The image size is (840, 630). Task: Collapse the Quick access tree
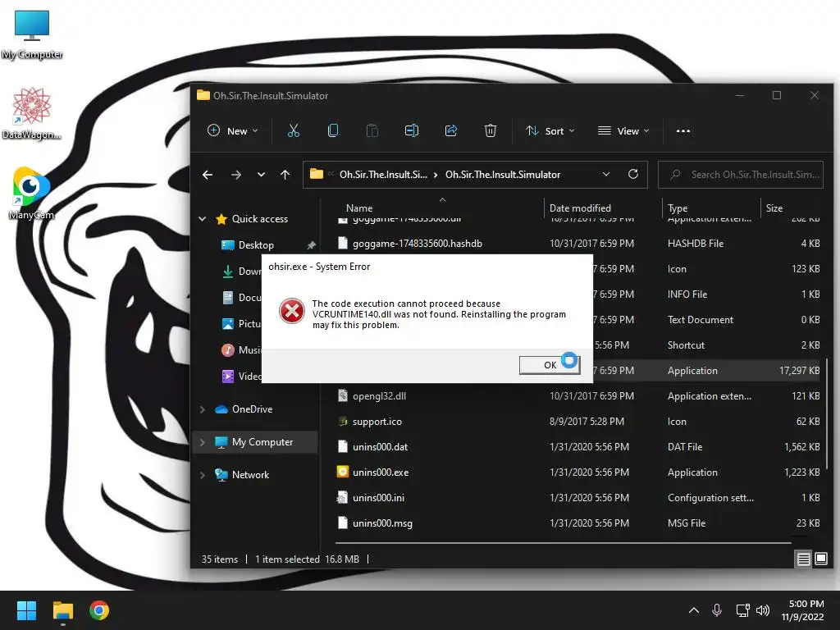(x=203, y=218)
